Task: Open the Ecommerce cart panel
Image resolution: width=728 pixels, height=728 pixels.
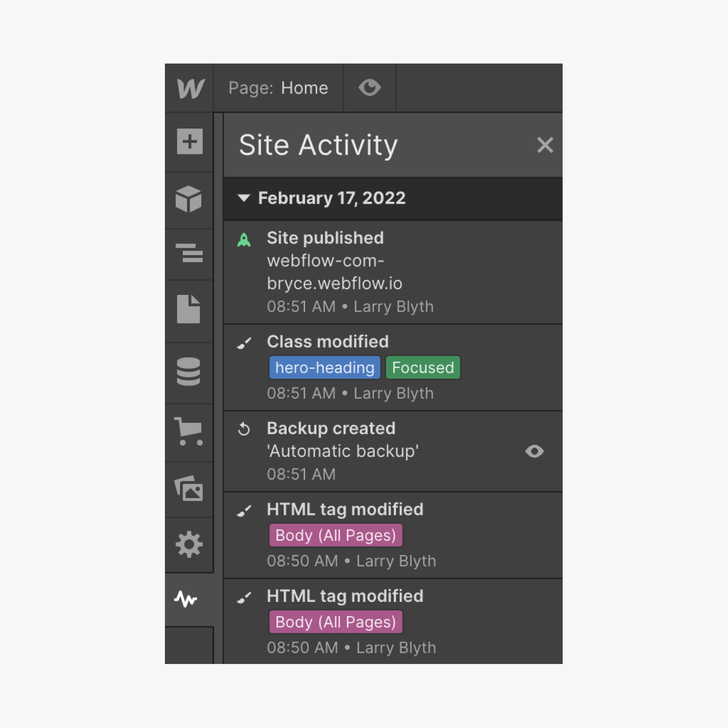Action: [x=189, y=431]
